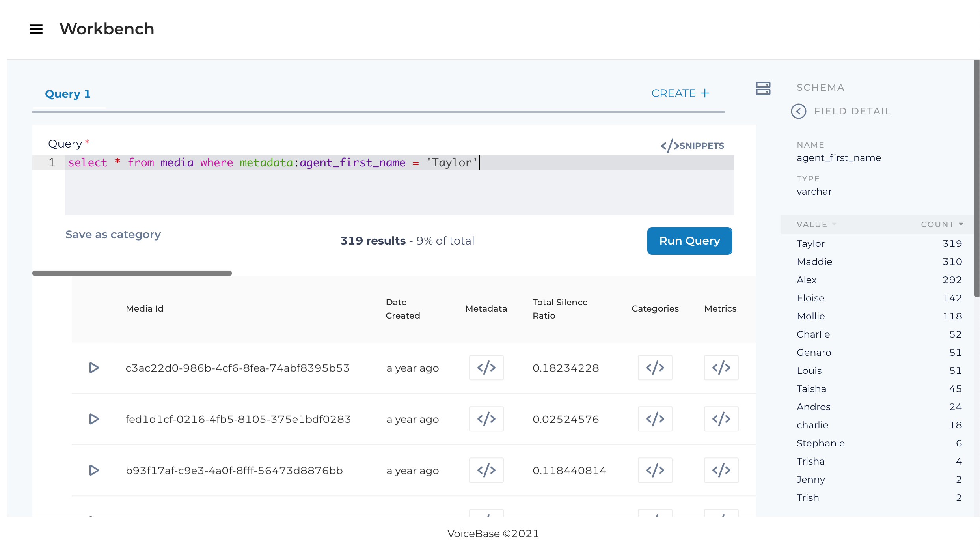Select the Genaro value row
Viewport: 980px width, 549px height.
point(879,353)
